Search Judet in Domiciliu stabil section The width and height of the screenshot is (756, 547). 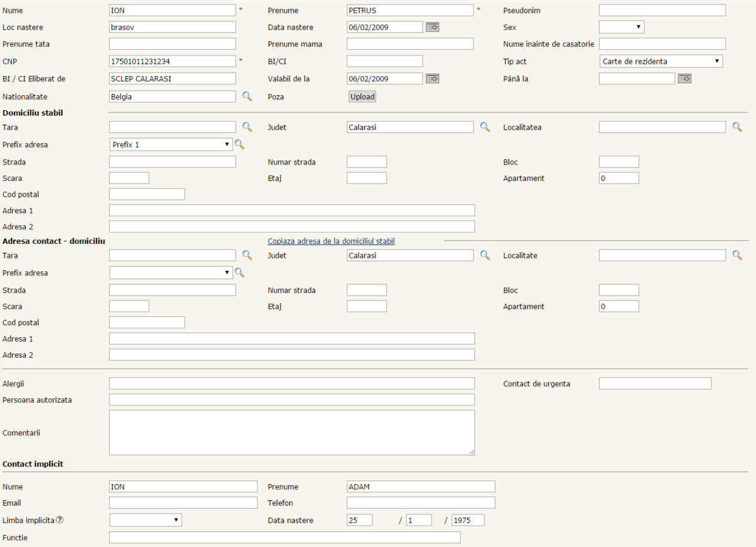click(x=484, y=127)
